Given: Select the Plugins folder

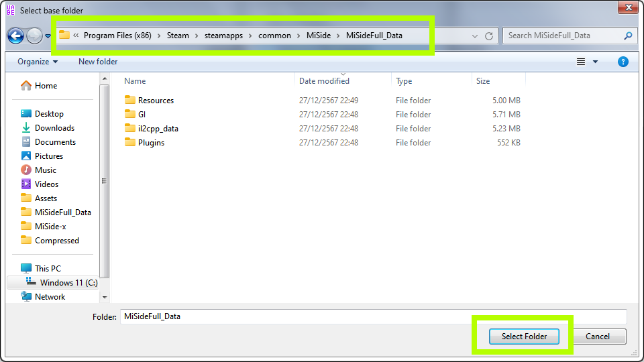Looking at the screenshot, I should (144, 142).
